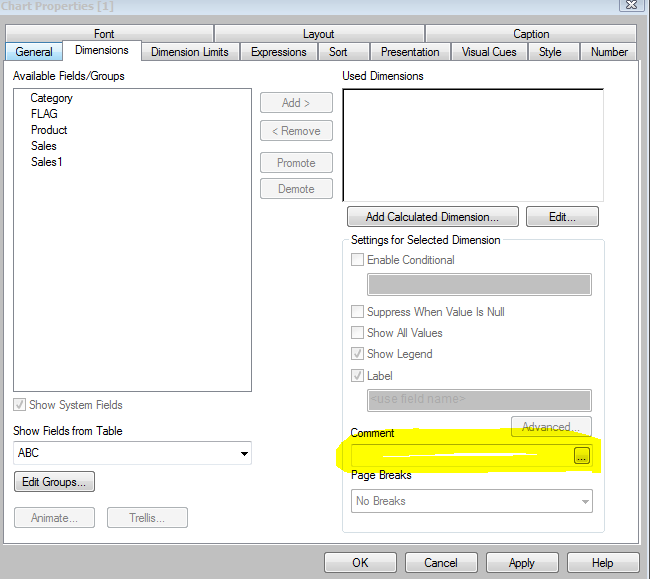This screenshot has height=579, width=650.
Task: Open the Layout tab
Action: point(318,34)
